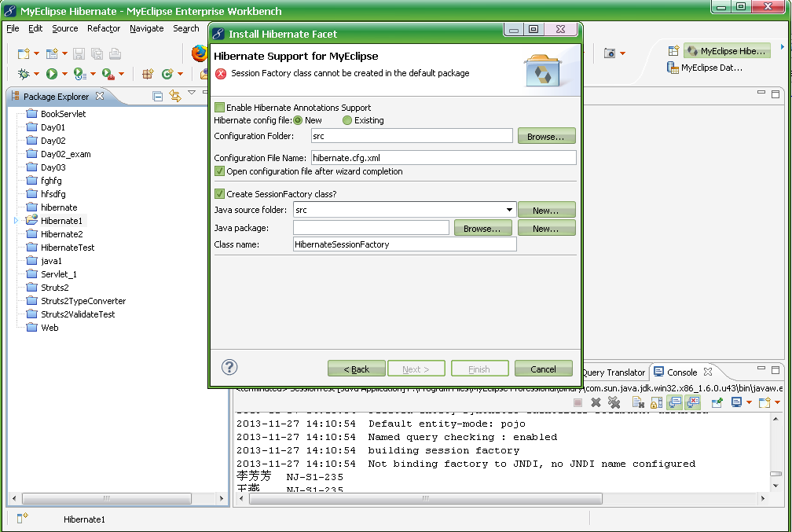
Task: Click Remove Launch X icon in Console
Action: [596, 402]
